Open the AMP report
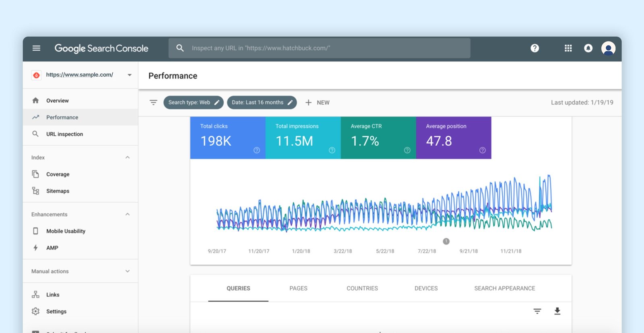Image resolution: width=644 pixels, height=333 pixels. pyautogui.click(x=80, y=248)
